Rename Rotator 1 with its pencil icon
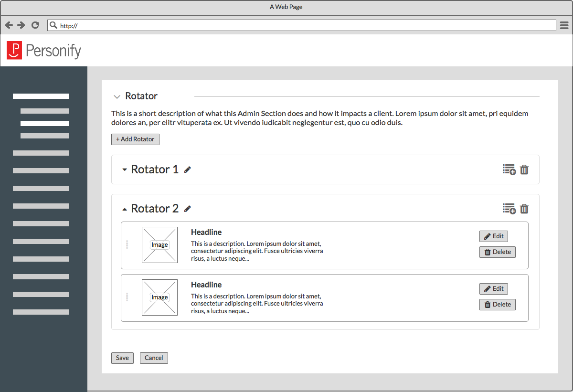This screenshot has height=392, width=573. [188, 170]
